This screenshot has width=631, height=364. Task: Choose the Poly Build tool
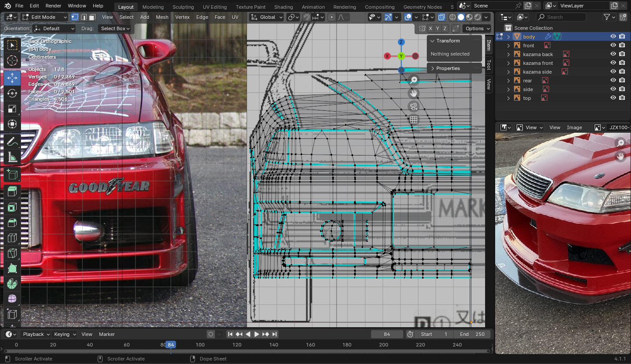[x=12, y=269]
